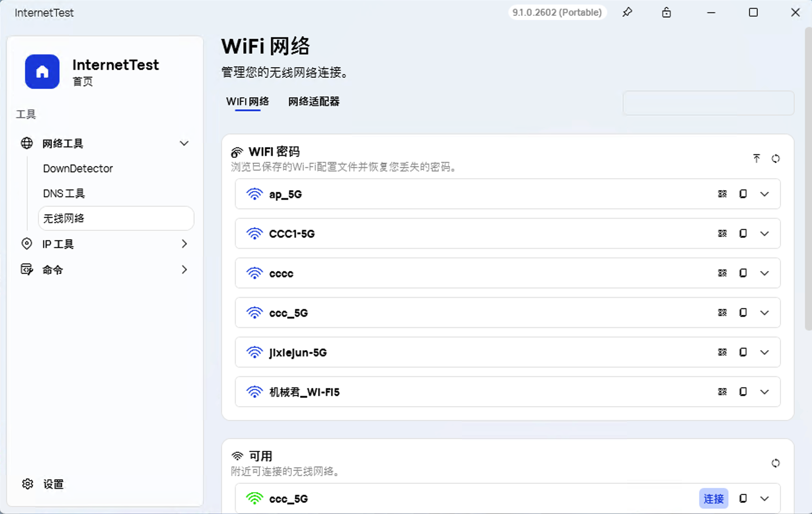Click the search field at top right
Image resolution: width=812 pixels, height=514 pixels.
(708, 103)
